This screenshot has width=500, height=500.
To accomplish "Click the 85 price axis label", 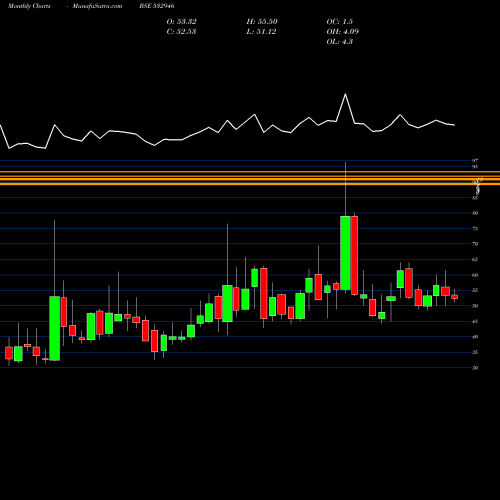I will coord(475,198).
